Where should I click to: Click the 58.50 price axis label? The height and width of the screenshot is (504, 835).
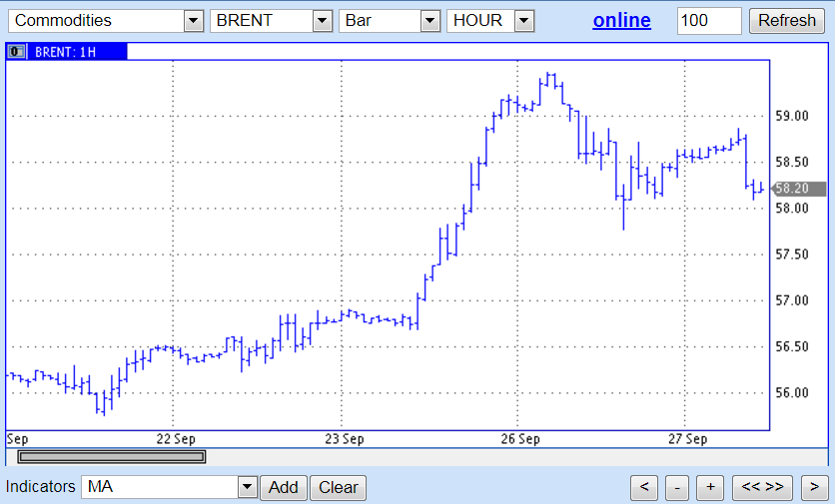pyautogui.click(x=791, y=162)
